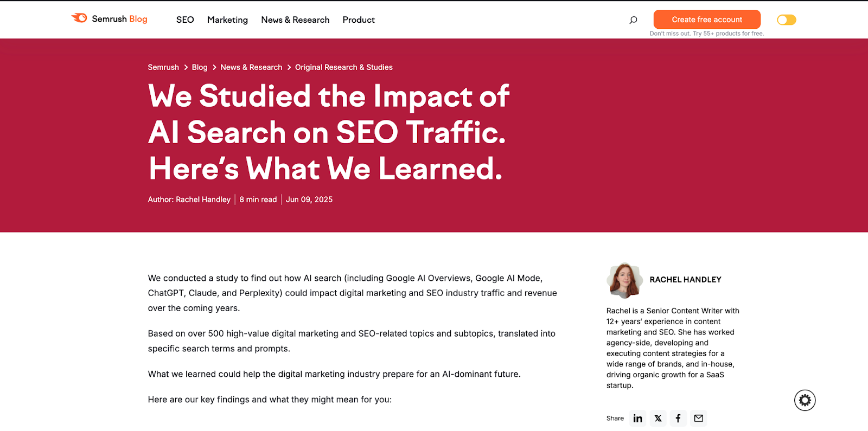Screen dimensions: 868x431
Task: Share the article via email icon
Action: [699, 418]
